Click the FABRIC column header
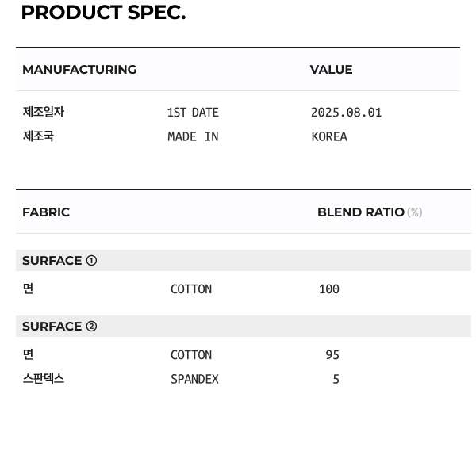This screenshot has width=476, height=474. click(x=46, y=212)
